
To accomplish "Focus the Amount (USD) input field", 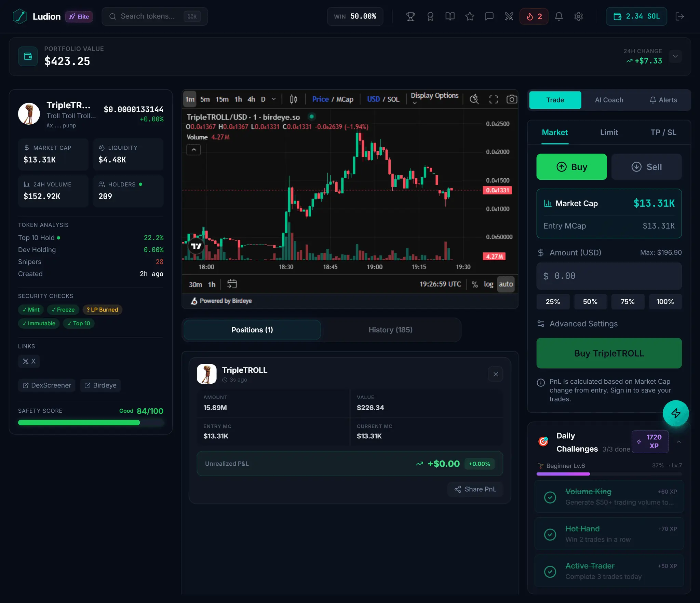I will click(x=609, y=276).
